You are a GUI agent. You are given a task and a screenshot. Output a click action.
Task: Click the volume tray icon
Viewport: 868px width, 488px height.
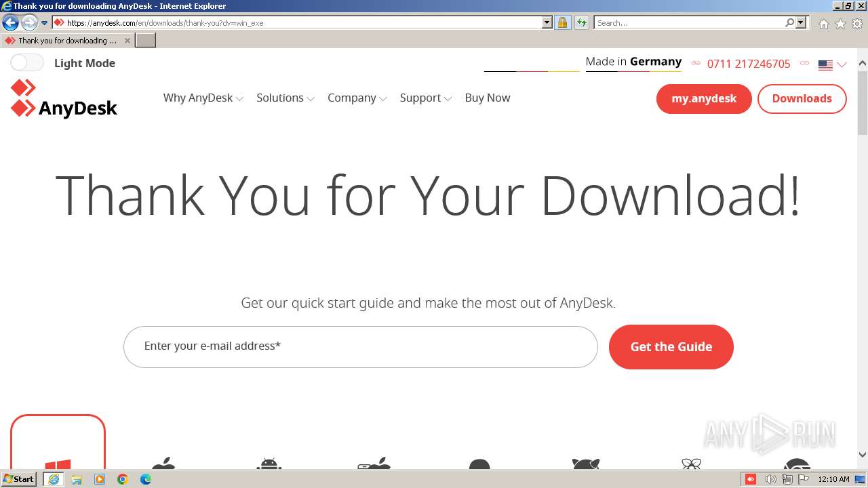[x=770, y=479]
